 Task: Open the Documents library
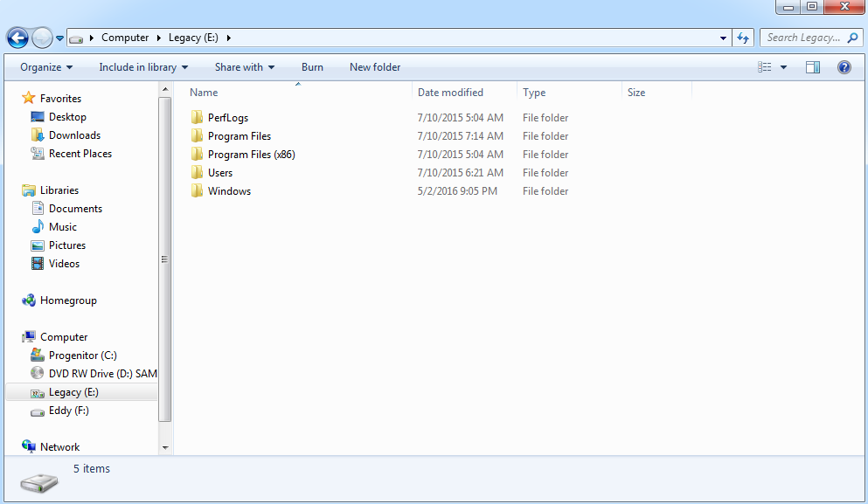75,209
